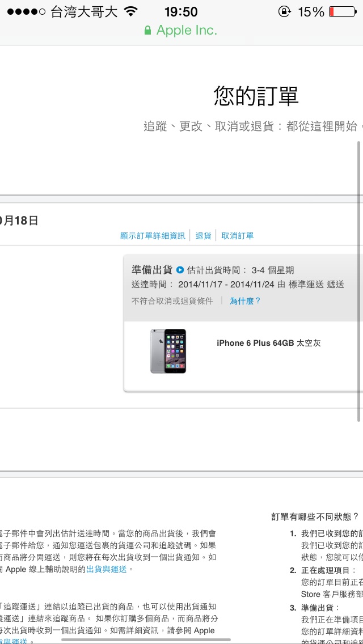Click the iPhone 6 Plus 64GB 太空灰 title
This screenshot has width=363, height=644.
point(269,343)
